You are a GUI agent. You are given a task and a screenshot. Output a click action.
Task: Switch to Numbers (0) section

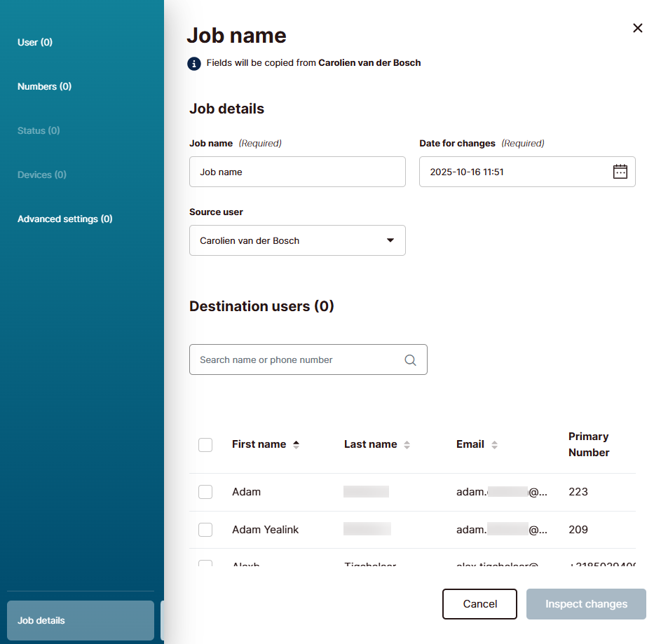[x=44, y=86]
